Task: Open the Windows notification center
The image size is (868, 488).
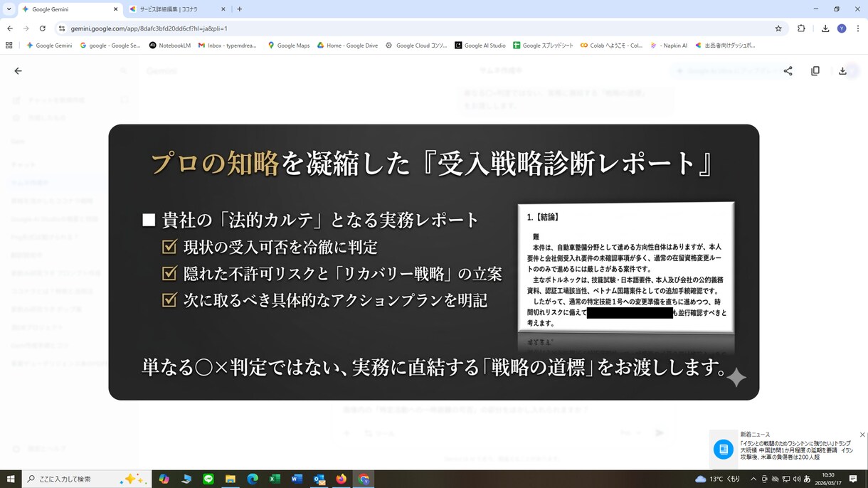Action: [x=853, y=479]
